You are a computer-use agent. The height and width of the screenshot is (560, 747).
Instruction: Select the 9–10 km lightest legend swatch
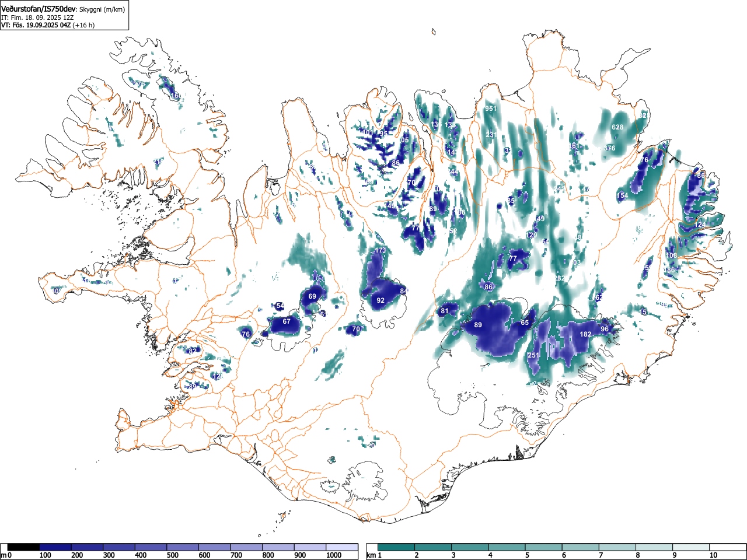coord(692,547)
